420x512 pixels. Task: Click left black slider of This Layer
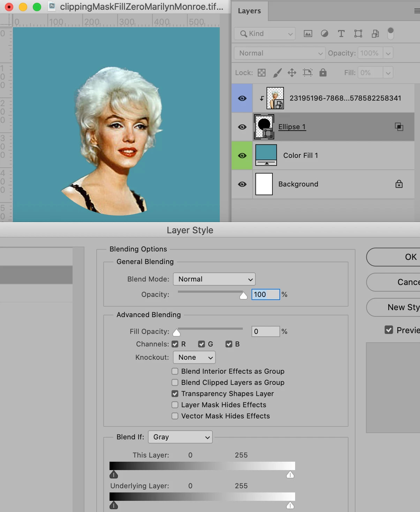coord(114,475)
